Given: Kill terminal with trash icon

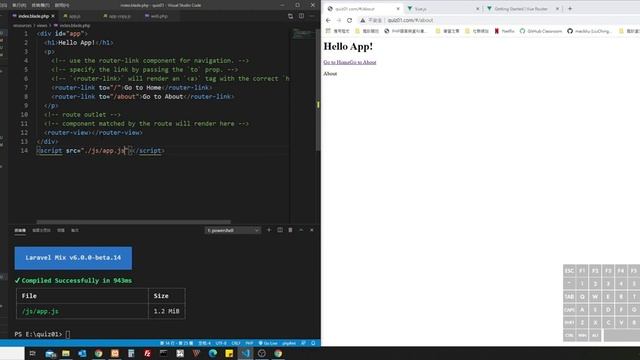Looking at the screenshot, I should point(291,230).
